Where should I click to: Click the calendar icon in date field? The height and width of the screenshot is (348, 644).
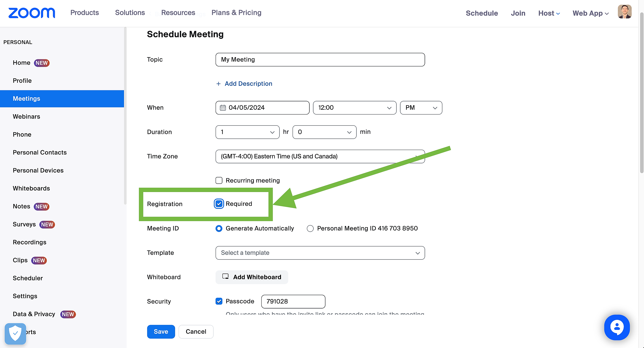pos(223,108)
